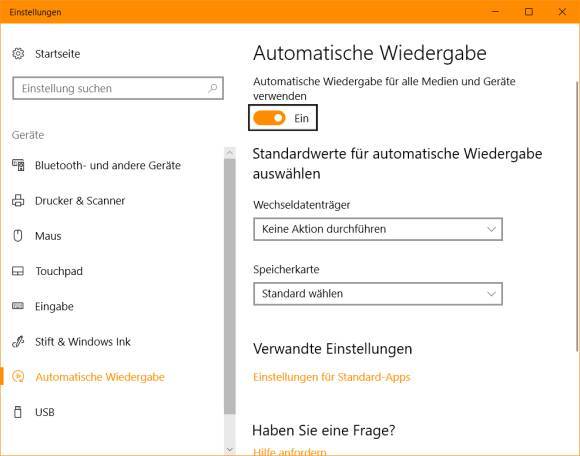Click the mouse icon next to Maus
Viewport: 580px width, 456px height.
18,236
